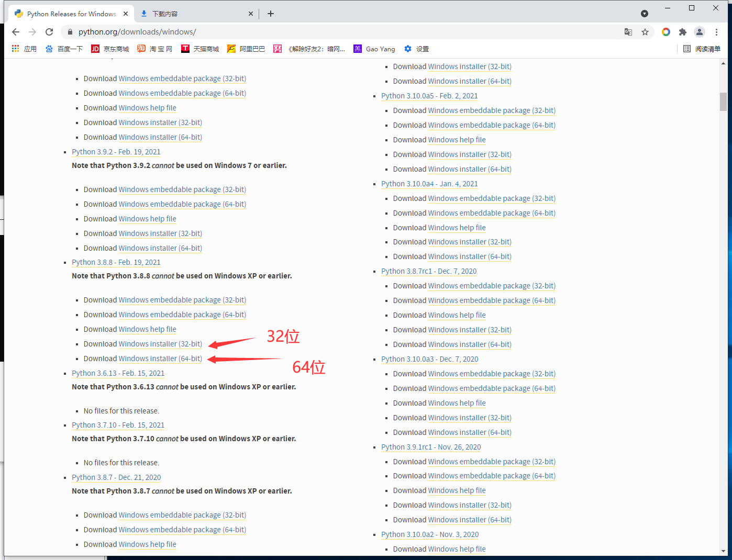The height and width of the screenshot is (560, 732).
Task: Click the address bar URL field
Action: pos(314,32)
